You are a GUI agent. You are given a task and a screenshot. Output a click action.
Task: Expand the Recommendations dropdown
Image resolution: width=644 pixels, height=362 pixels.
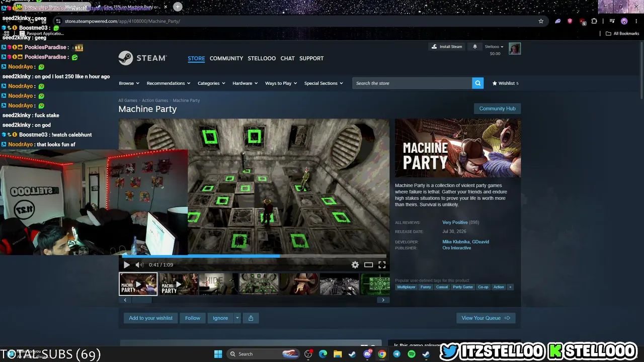(x=169, y=83)
